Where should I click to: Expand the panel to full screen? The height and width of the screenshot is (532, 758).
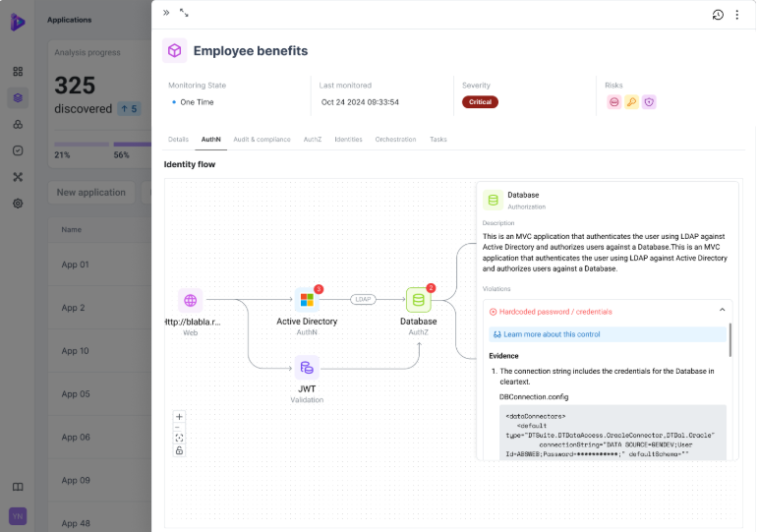click(x=184, y=13)
